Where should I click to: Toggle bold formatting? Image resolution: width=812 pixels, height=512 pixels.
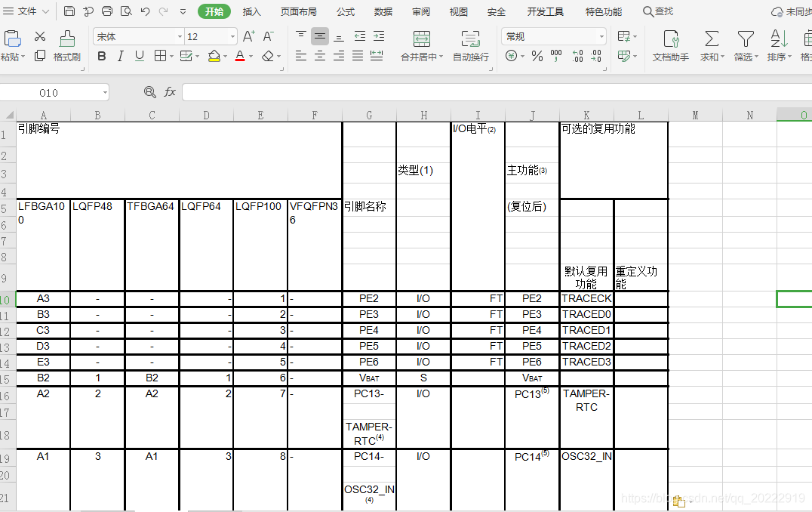(102, 56)
